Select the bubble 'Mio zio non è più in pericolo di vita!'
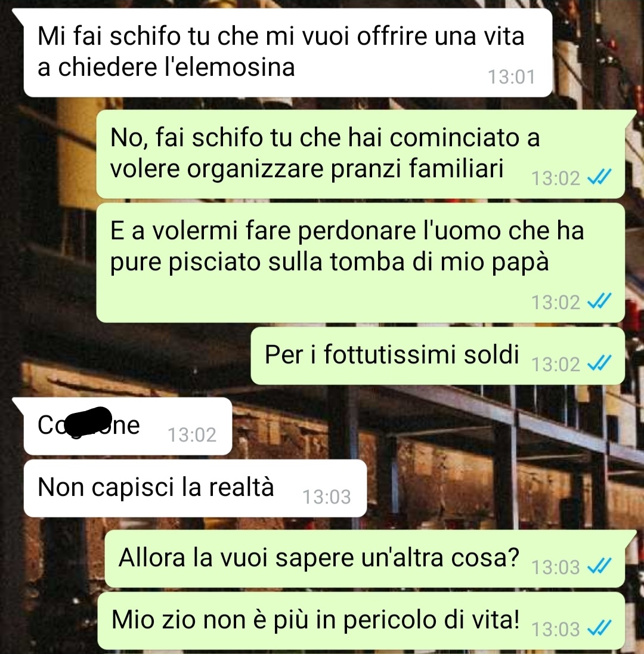Image resolution: width=644 pixels, height=654 pixels. [x=361, y=621]
